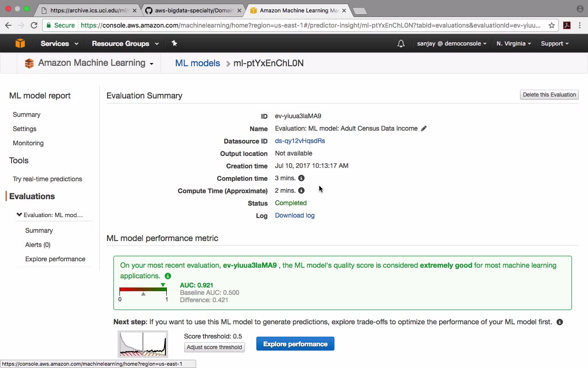Image resolution: width=588 pixels, height=368 pixels.
Task: Switch to the archive.ics.uci.edu tab
Action: coord(89,10)
